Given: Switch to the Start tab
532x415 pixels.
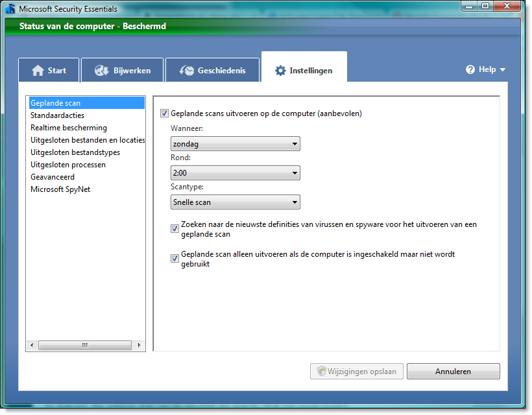Looking at the screenshot, I should [49, 70].
